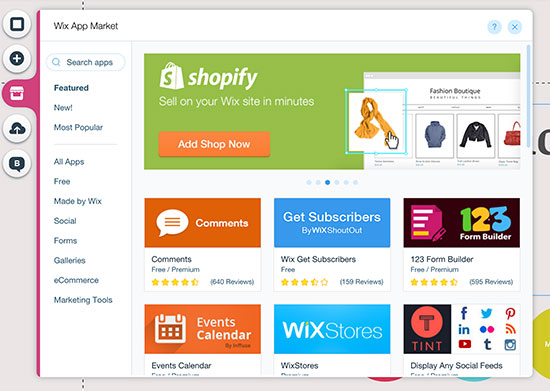Click the Add Shop Now button
This screenshot has width=550, height=391.
214,144
